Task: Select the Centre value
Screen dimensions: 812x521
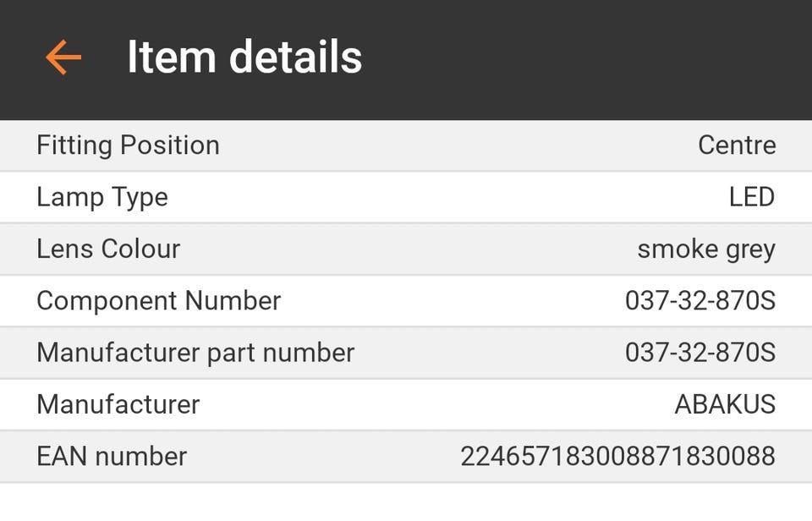Action: (x=737, y=145)
